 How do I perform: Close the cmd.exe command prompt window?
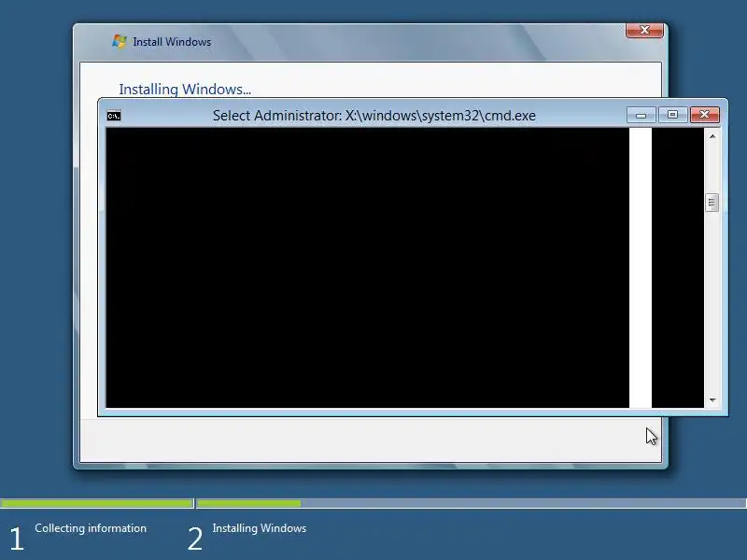[x=705, y=115]
